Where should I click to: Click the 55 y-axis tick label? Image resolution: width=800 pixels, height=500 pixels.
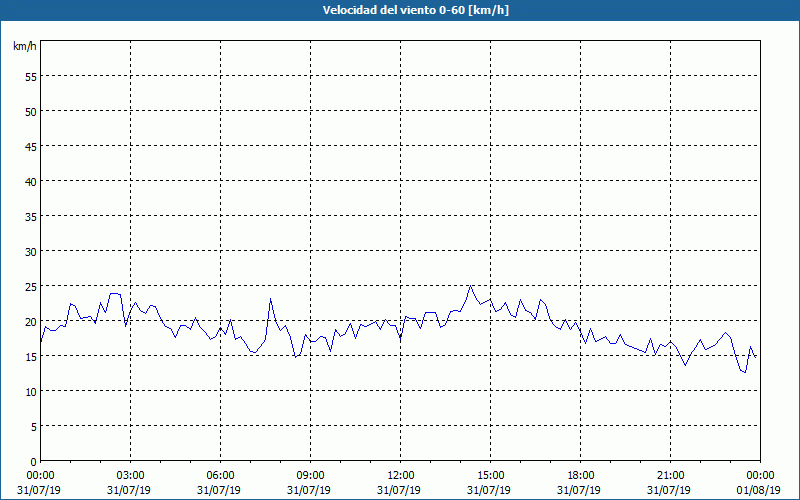[x=31, y=77]
